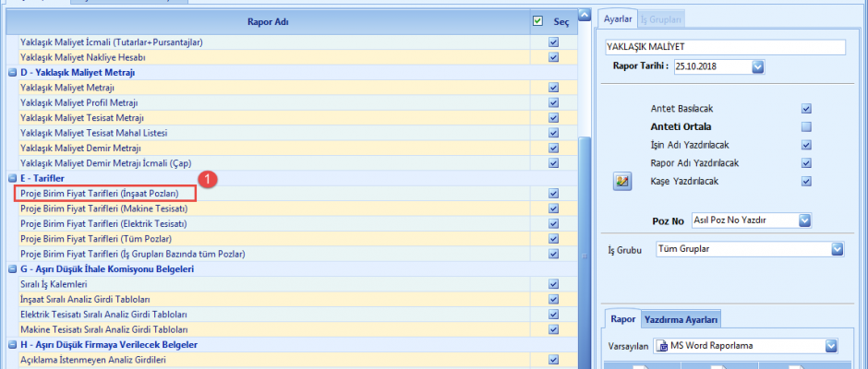
Task: Uncheck the Sıralı İş Kalemleri row checkbox
Action: coord(553,284)
